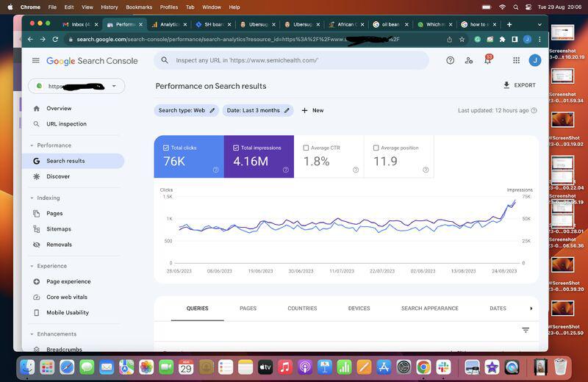Open the notifications bell icon

pyautogui.click(x=487, y=60)
